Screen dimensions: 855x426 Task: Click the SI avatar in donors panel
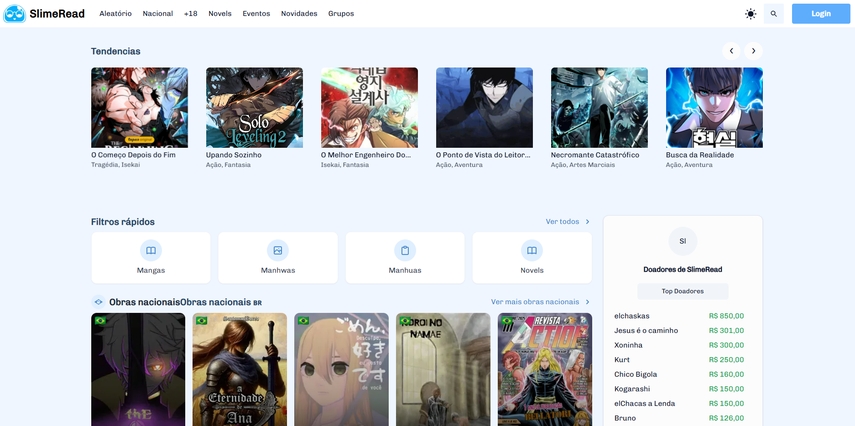click(x=683, y=241)
